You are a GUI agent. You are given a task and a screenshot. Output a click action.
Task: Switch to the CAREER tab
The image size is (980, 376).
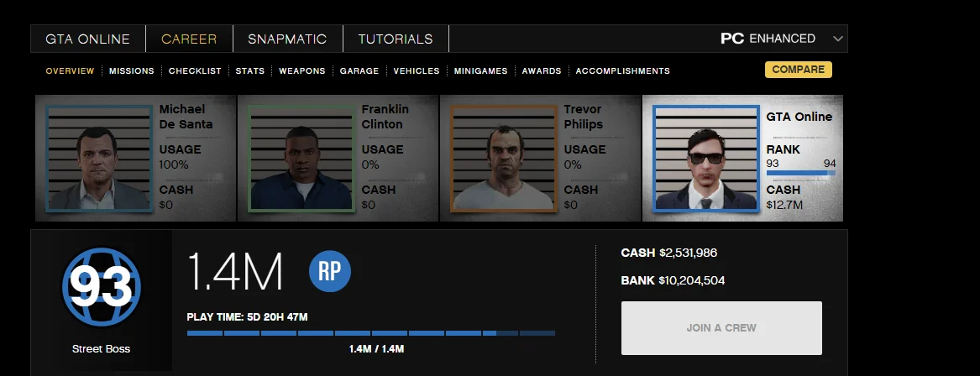(189, 39)
